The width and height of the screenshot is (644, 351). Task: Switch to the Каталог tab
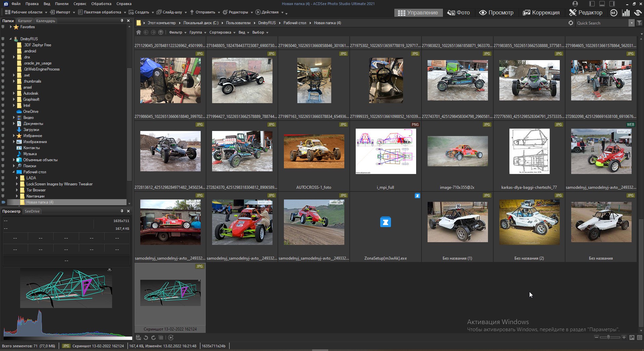click(25, 21)
